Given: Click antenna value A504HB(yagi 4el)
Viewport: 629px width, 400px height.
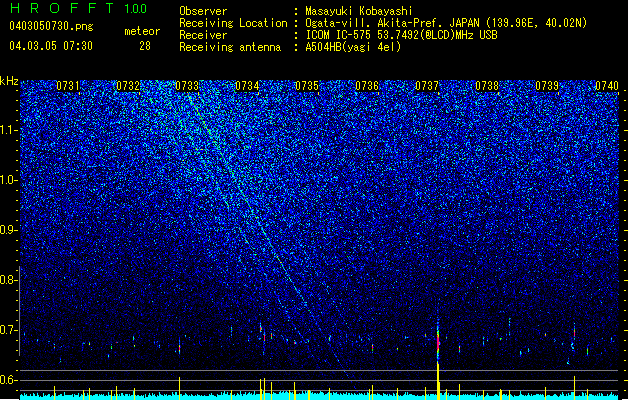Looking at the screenshot, I should pyautogui.click(x=353, y=47).
